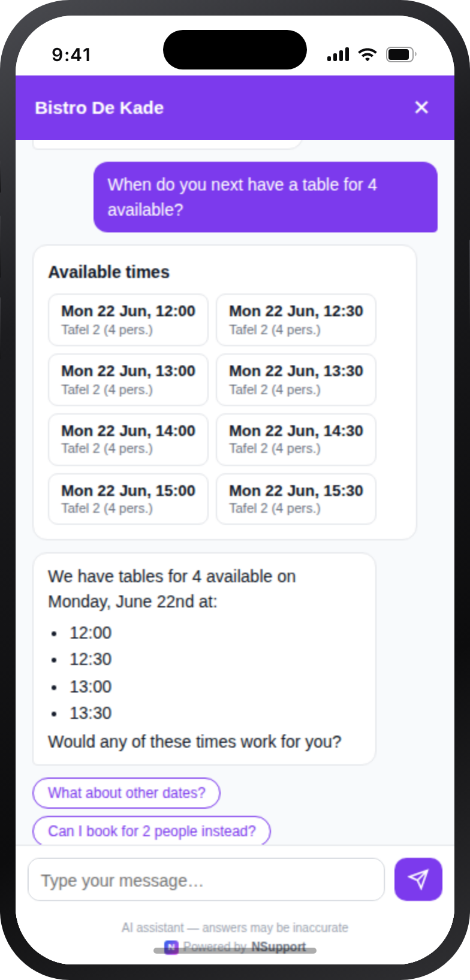
Task: Tap the battery status icon
Action: coord(401,55)
